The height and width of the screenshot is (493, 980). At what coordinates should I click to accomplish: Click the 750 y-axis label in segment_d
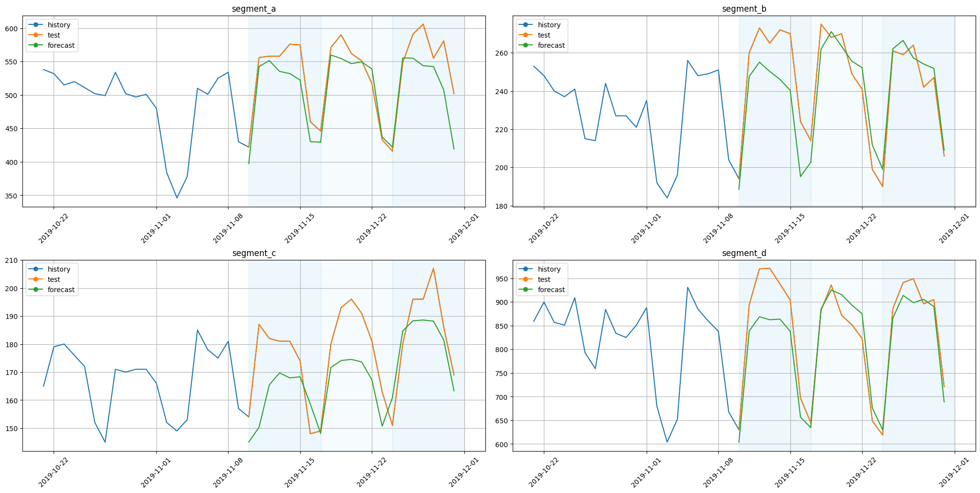(x=502, y=374)
